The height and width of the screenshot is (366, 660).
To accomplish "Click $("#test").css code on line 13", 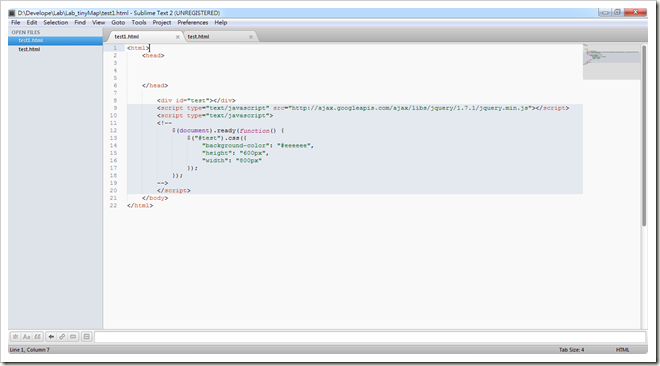I will tap(213, 138).
